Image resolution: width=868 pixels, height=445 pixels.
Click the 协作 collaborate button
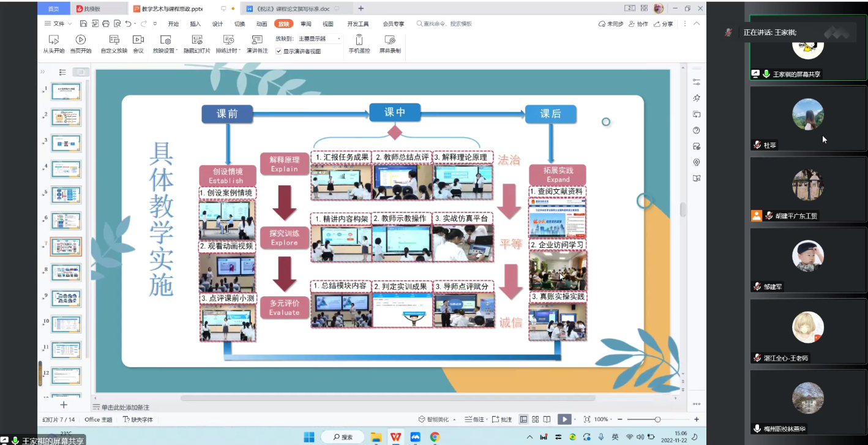(638, 24)
